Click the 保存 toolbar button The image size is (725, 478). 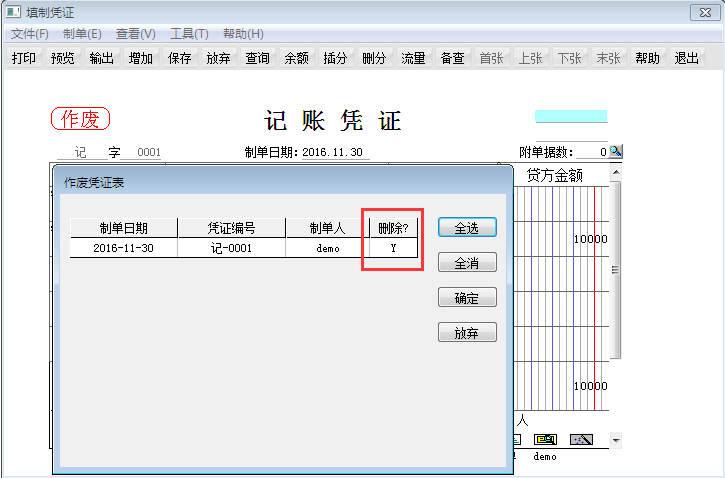[180, 58]
